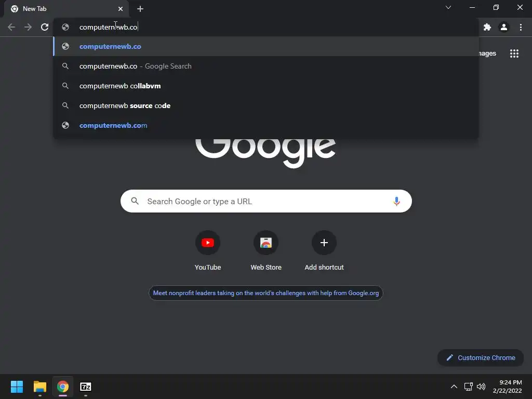The height and width of the screenshot is (399, 532).
Task: Click the Chrome taskbar icon
Action: [63, 387]
